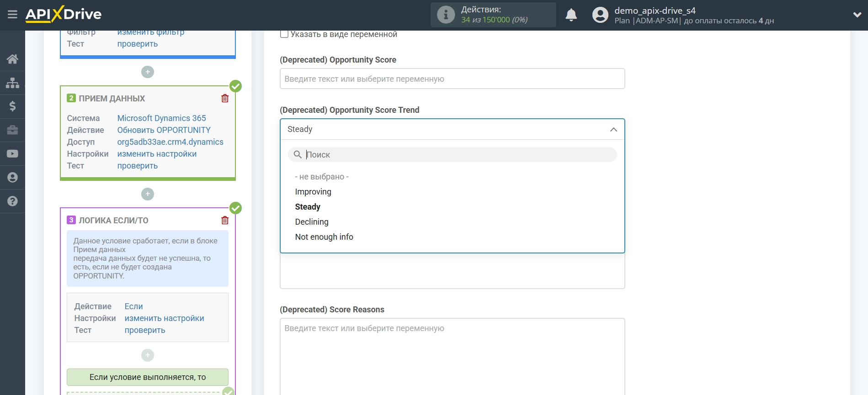Tick 'Указать в виде переменной' checkbox
868x395 pixels.
pos(284,34)
